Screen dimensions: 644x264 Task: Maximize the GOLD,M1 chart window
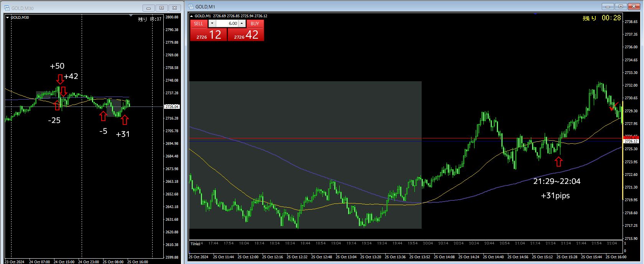621,7
